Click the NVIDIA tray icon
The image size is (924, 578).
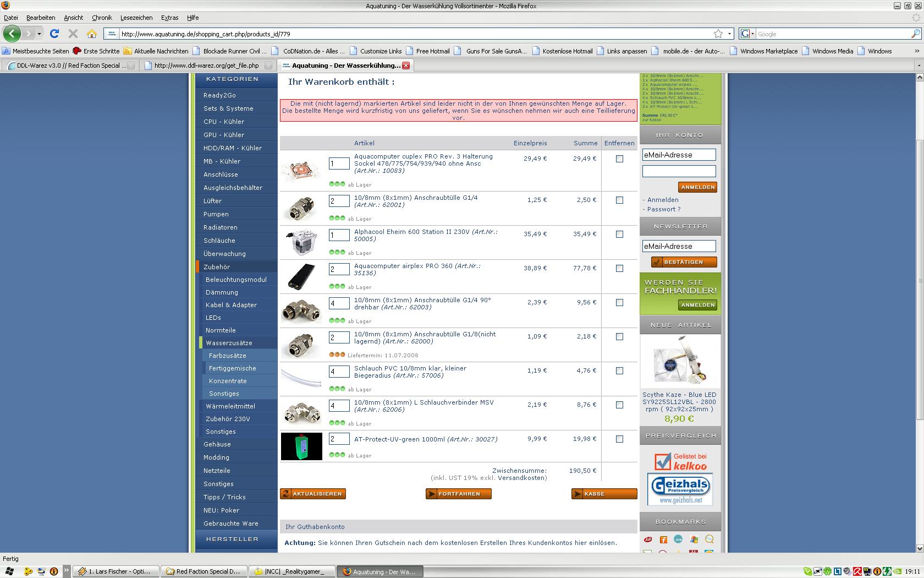coord(897,571)
